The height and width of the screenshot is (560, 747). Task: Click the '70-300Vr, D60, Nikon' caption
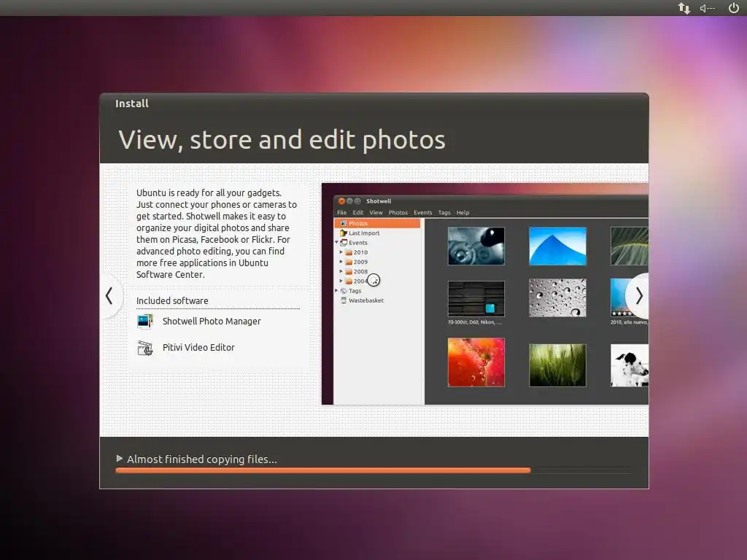(x=474, y=322)
